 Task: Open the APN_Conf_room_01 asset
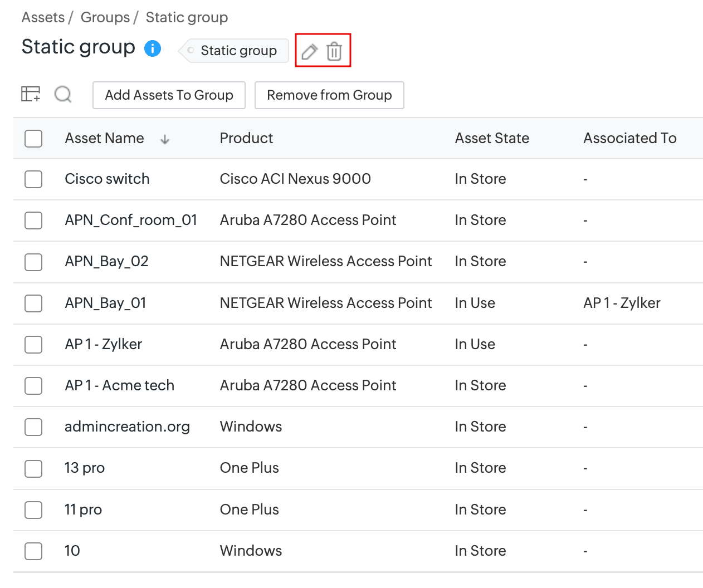131,220
